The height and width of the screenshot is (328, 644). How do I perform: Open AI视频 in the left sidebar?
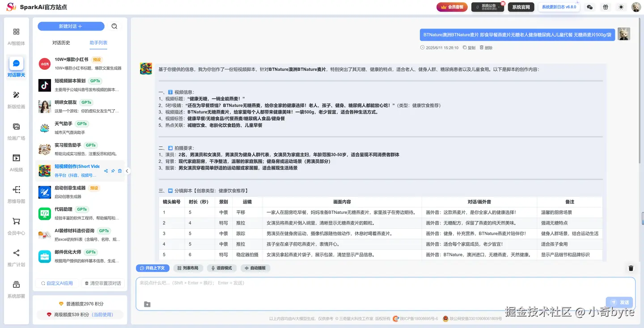coord(16,163)
